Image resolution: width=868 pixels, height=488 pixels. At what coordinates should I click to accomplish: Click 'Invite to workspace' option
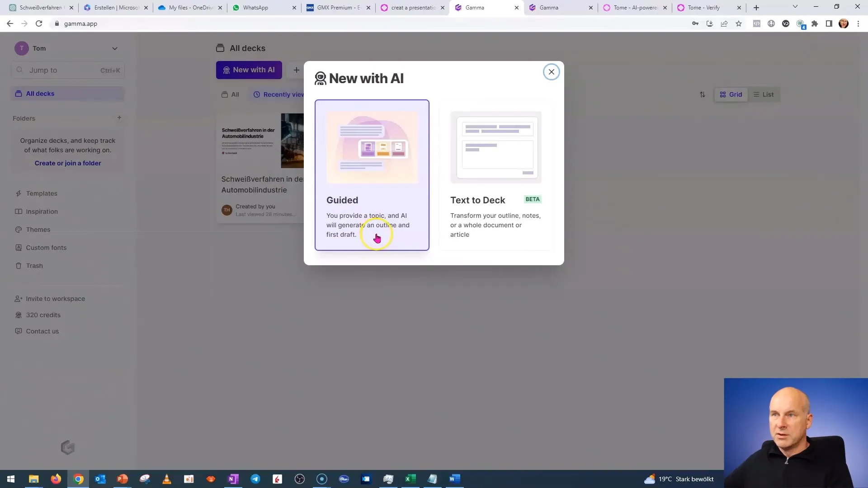click(x=56, y=298)
